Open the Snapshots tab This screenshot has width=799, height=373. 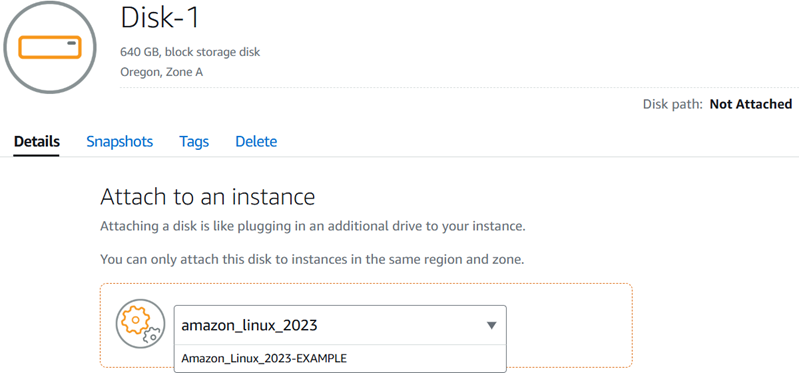120,141
